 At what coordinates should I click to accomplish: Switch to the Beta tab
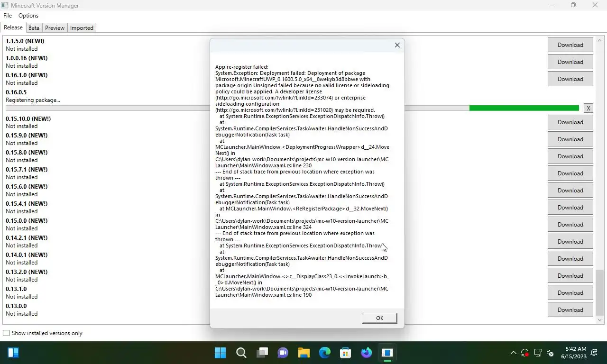34,28
